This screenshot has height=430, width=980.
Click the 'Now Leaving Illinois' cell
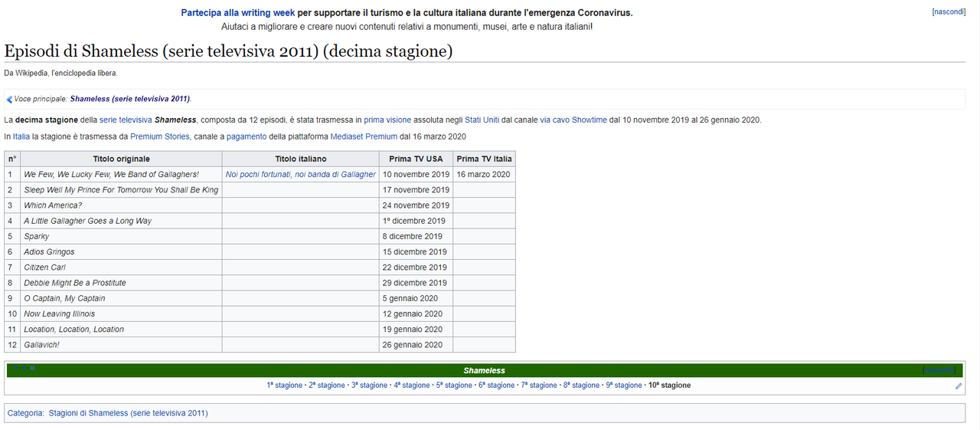click(x=121, y=313)
